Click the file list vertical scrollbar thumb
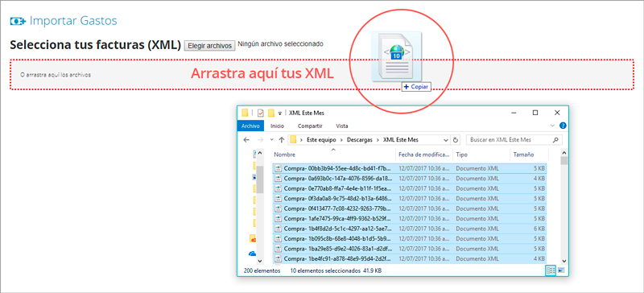Image resolution: width=644 pixels, height=293 pixels. click(x=564, y=160)
